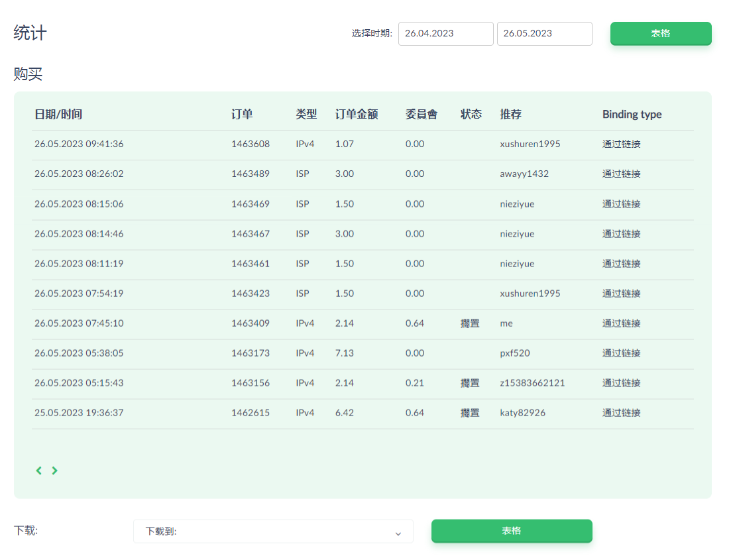Click order number 1463608

click(x=251, y=144)
